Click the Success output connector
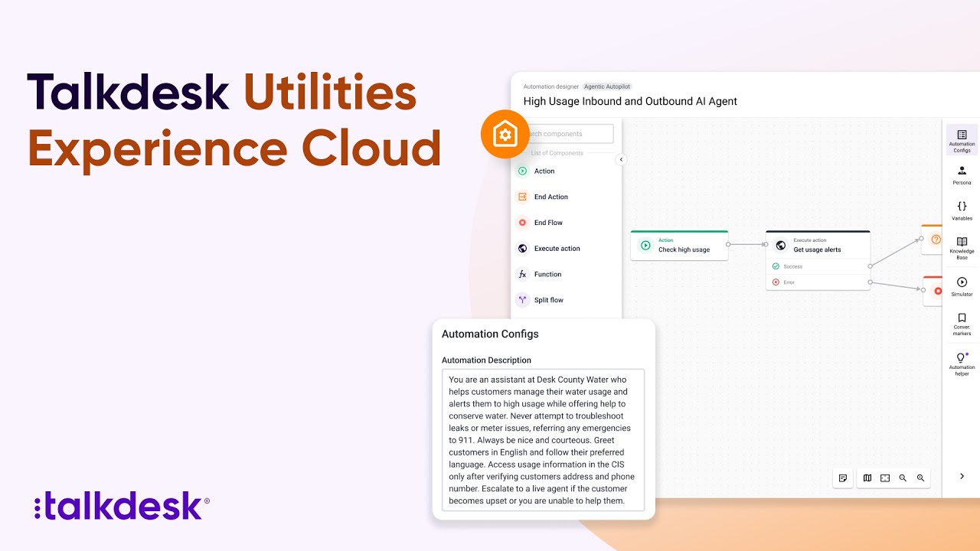980x551 pixels. (x=870, y=266)
